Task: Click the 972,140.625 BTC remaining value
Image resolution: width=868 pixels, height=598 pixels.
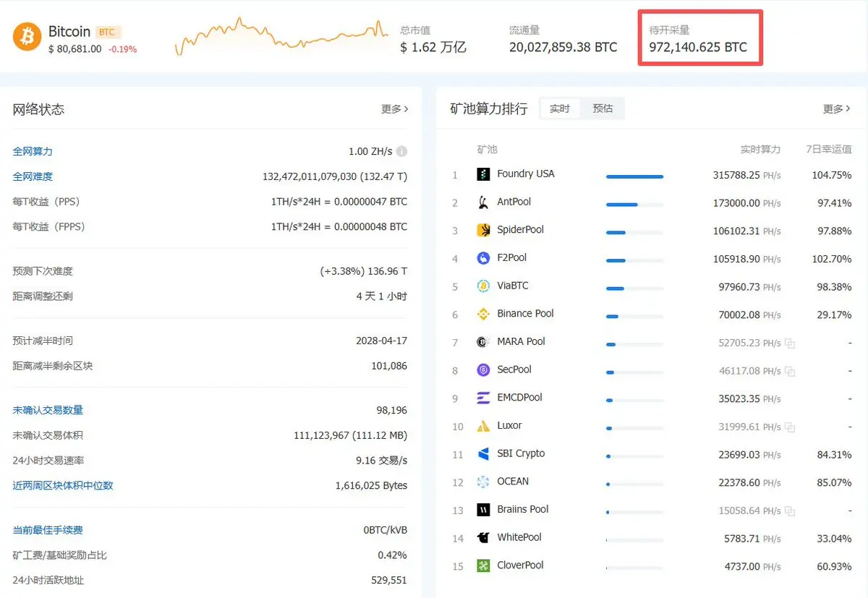Action: (698, 48)
